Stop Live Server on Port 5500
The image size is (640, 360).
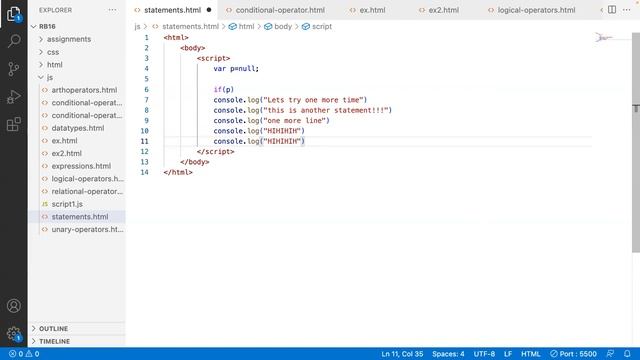(573, 354)
